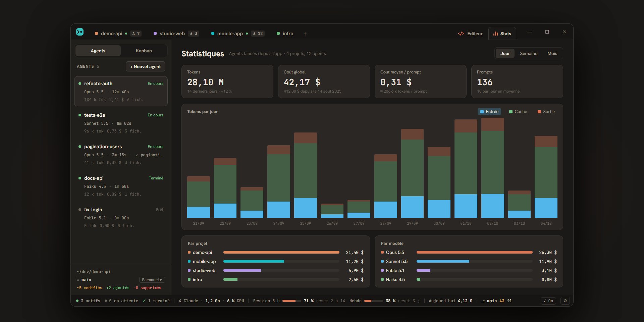
Task: Click the Prompts 136 card
Action: coord(517,82)
